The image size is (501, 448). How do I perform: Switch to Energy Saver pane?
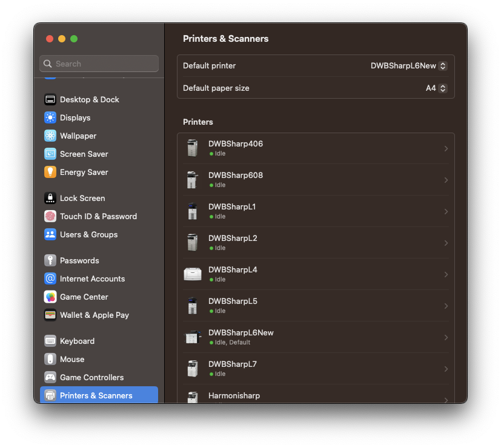(84, 172)
